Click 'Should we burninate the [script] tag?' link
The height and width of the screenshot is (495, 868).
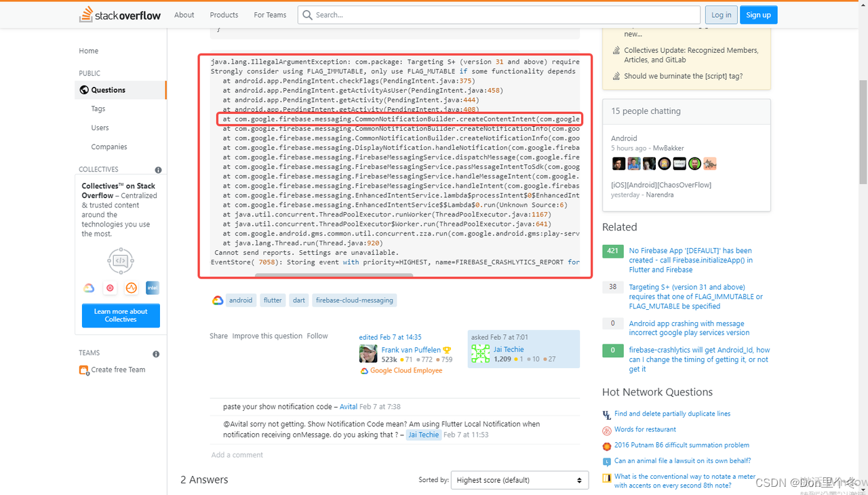tap(683, 76)
